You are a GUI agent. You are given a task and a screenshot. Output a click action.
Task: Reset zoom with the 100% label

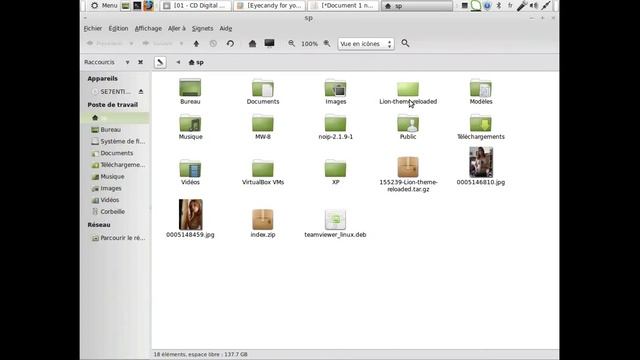(x=309, y=44)
